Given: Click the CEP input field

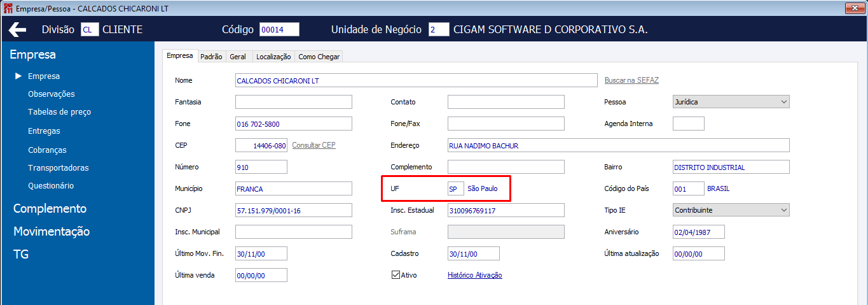Looking at the screenshot, I should [261, 145].
